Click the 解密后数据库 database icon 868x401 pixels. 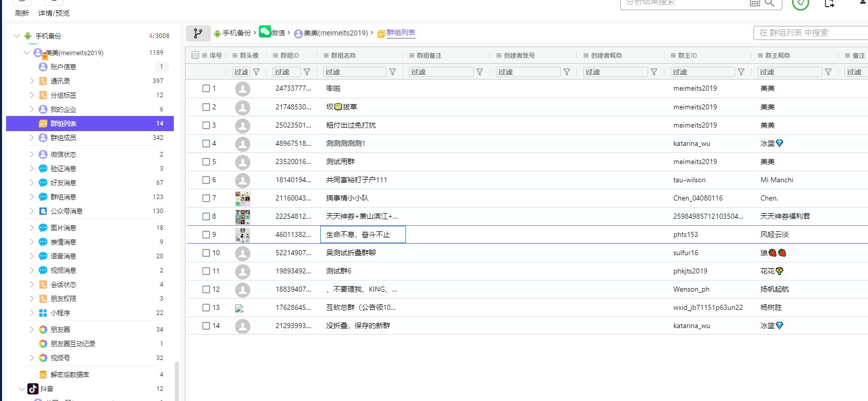(x=43, y=375)
